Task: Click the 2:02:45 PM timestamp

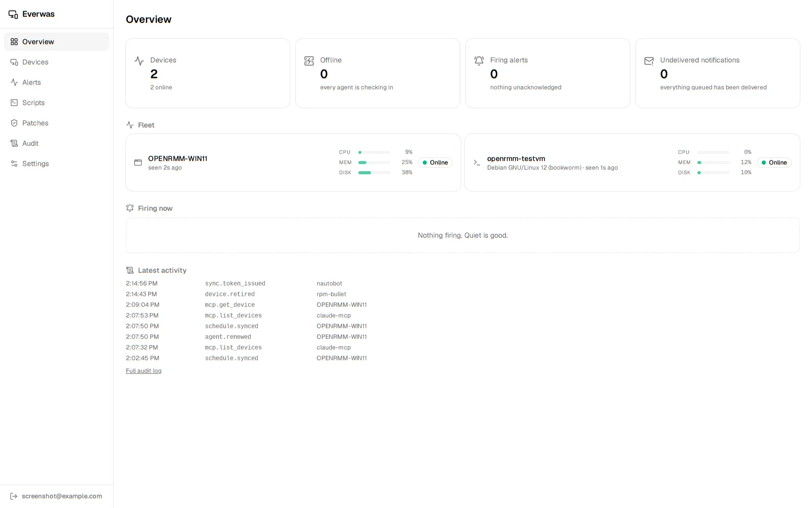Action: [143, 358]
